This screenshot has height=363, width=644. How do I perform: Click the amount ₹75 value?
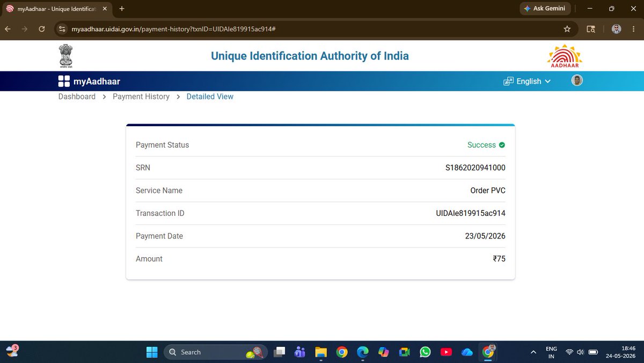pos(499,259)
